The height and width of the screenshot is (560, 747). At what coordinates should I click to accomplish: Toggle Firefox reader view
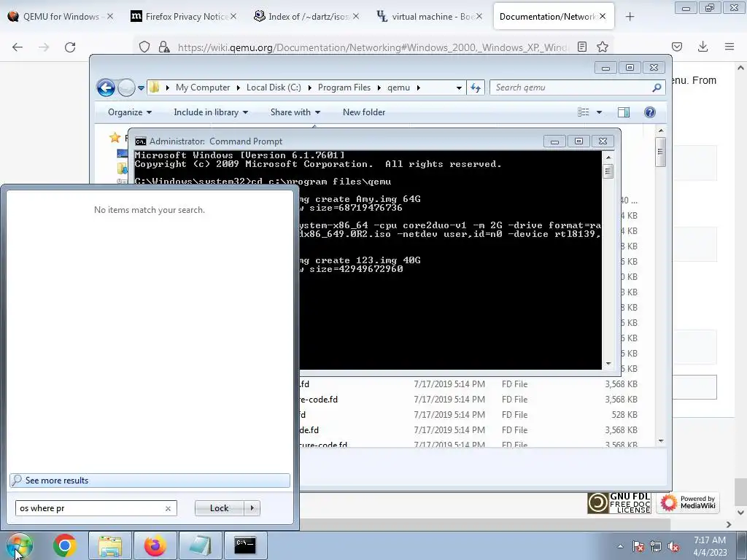[581, 47]
